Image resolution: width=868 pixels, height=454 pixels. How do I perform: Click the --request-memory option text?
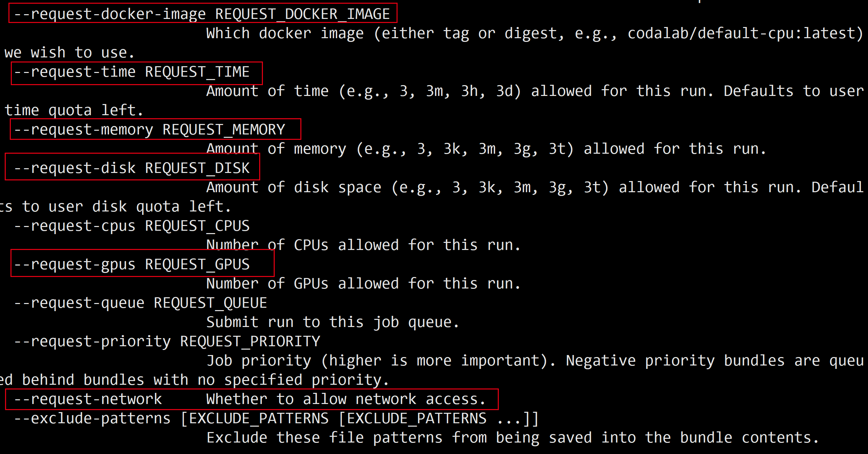coord(83,130)
